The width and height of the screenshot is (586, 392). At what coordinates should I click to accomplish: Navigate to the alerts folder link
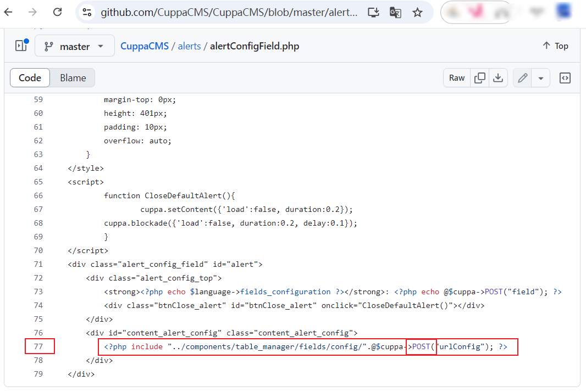[189, 46]
